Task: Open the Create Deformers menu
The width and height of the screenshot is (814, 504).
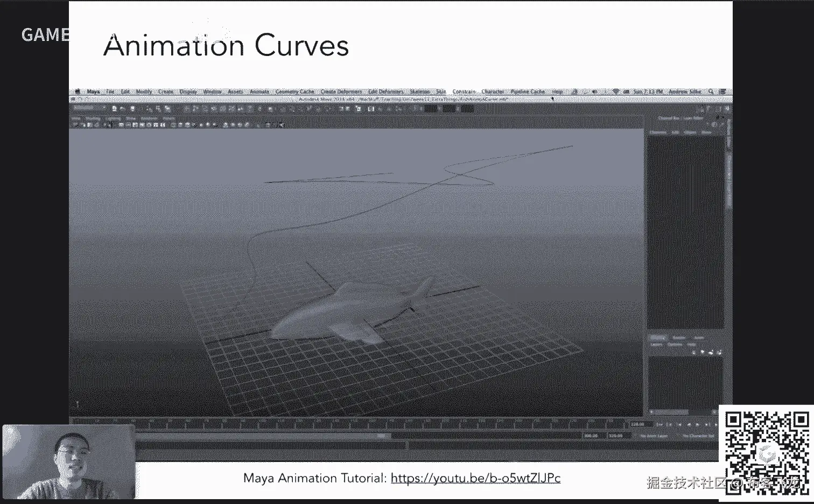Action: [341, 92]
